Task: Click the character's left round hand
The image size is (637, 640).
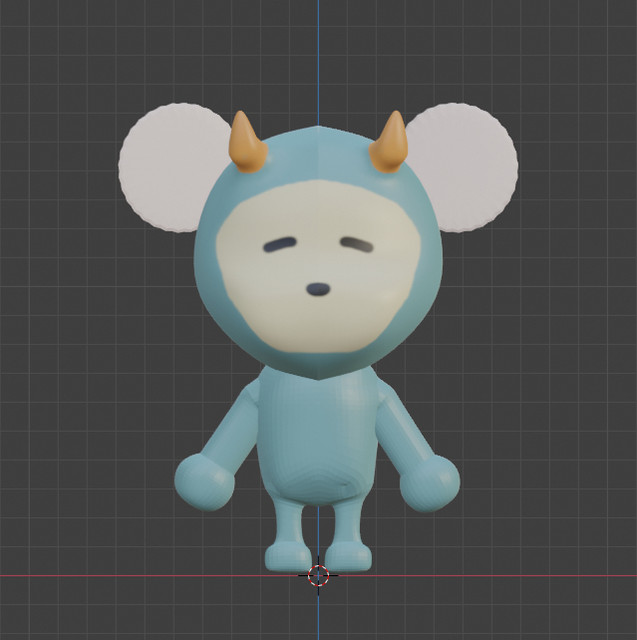Action: point(204,482)
